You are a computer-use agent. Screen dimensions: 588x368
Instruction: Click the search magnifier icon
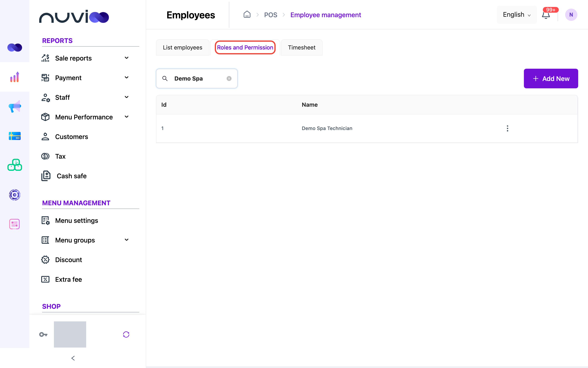165,78
